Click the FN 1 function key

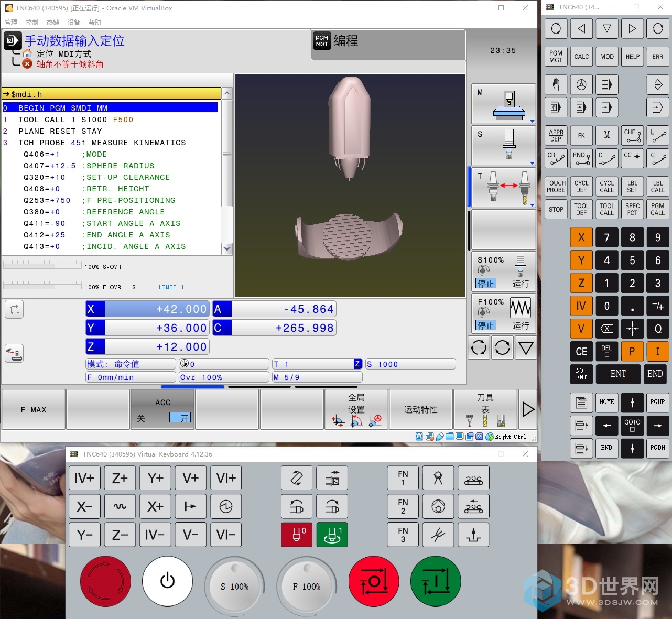tap(403, 478)
